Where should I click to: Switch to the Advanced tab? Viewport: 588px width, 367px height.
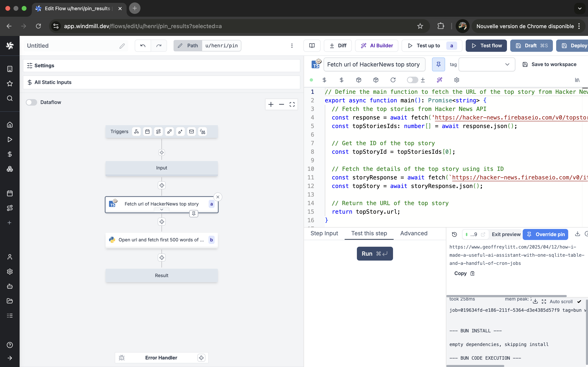[414, 233]
